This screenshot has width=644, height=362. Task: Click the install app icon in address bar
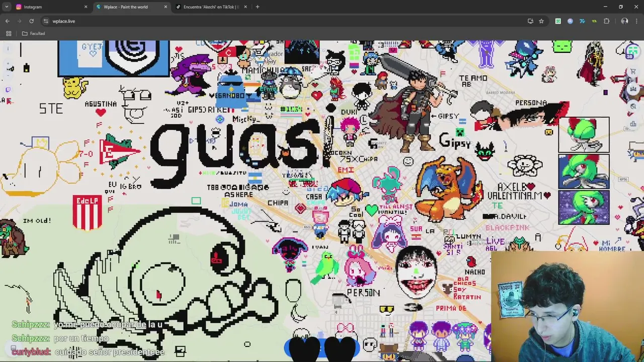[x=530, y=21]
